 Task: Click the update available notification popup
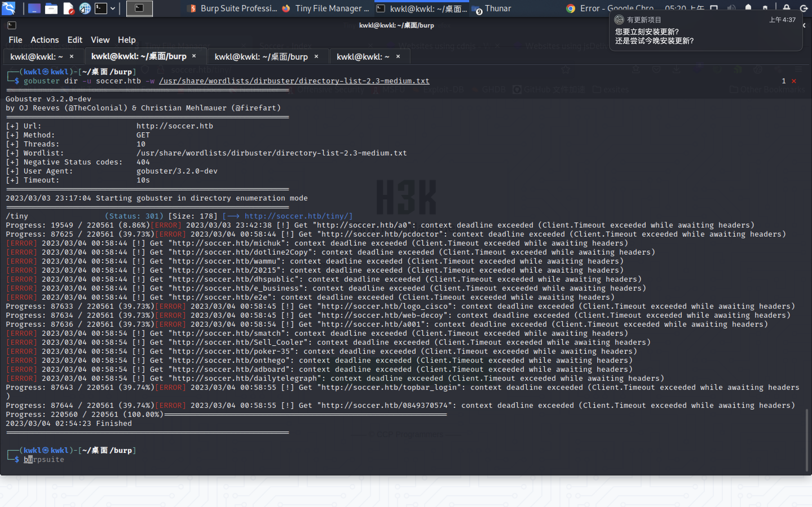pyautogui.click(x=705, y=32)
